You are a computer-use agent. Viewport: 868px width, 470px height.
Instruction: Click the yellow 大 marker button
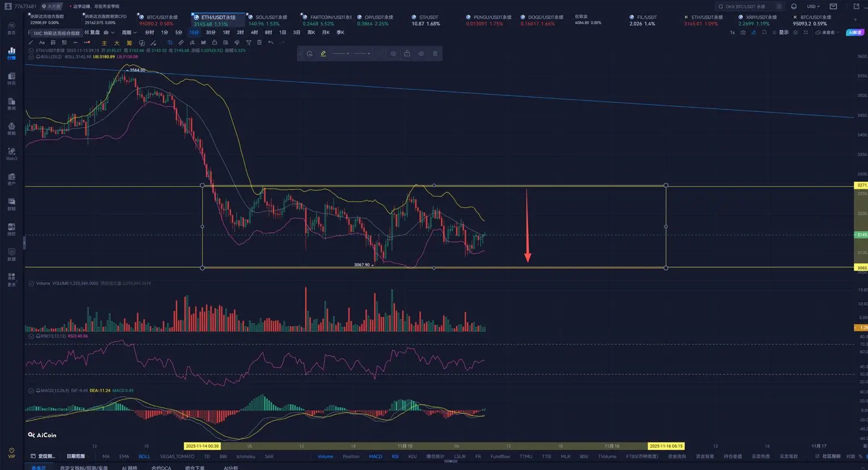(117, 43)
